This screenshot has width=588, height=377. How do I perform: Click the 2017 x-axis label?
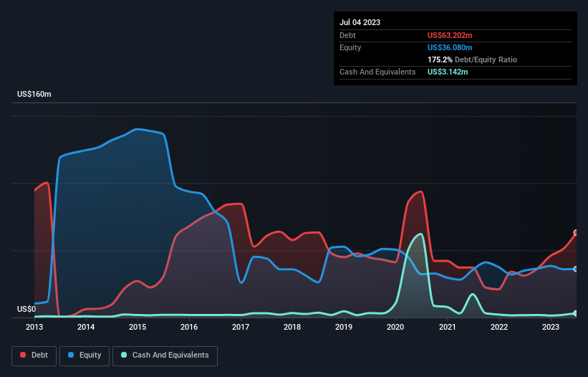[241, 327]
